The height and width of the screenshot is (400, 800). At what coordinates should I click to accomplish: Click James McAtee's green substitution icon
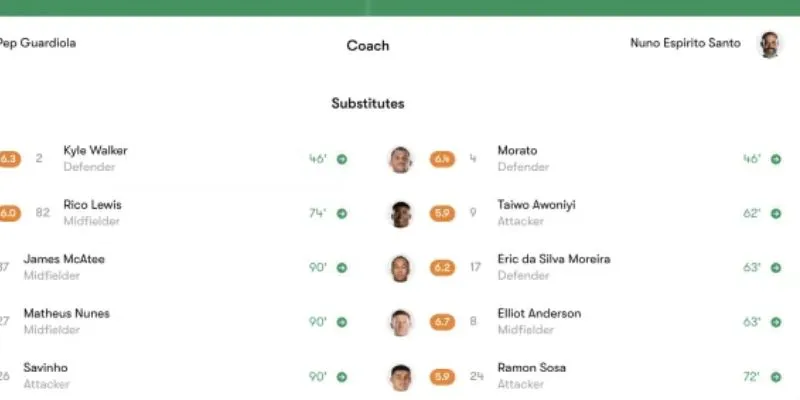[x=342, y=268]
